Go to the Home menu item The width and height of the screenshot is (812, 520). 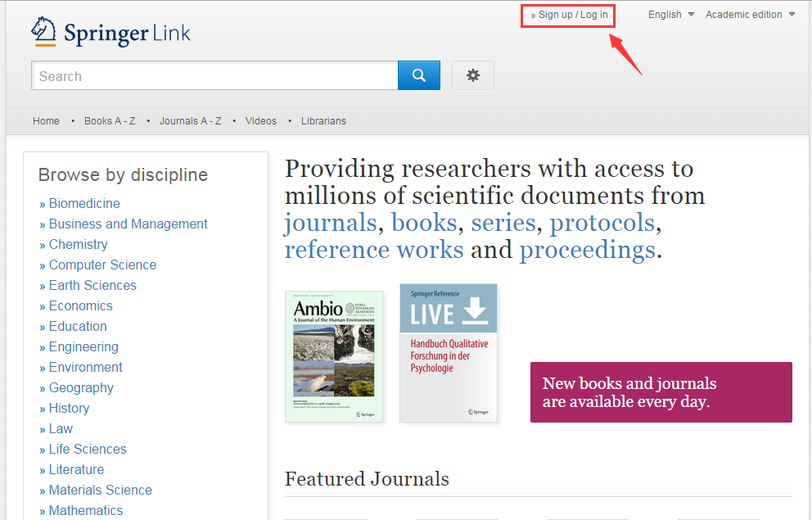[46, 120]
